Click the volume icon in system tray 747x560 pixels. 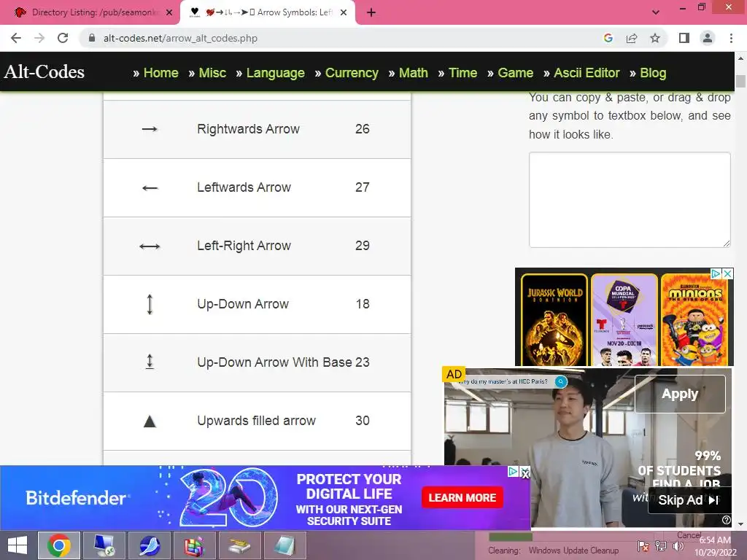[678, 545]
